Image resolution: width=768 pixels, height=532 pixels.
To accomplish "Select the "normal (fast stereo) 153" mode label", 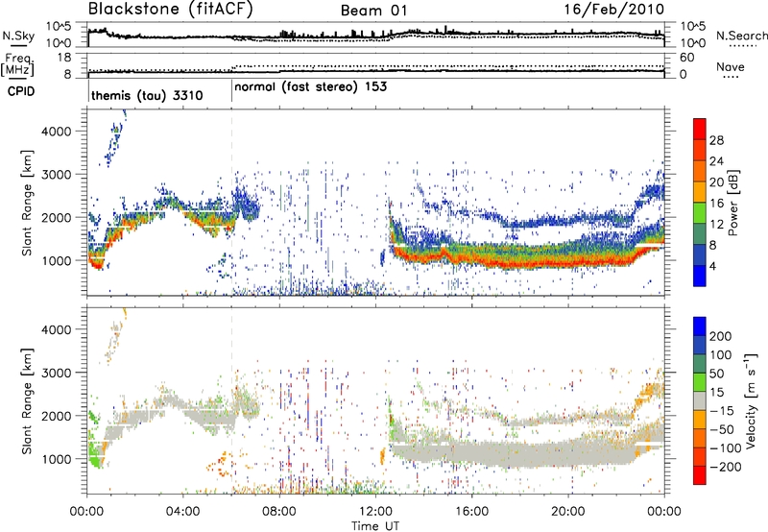I will [310, 87].
